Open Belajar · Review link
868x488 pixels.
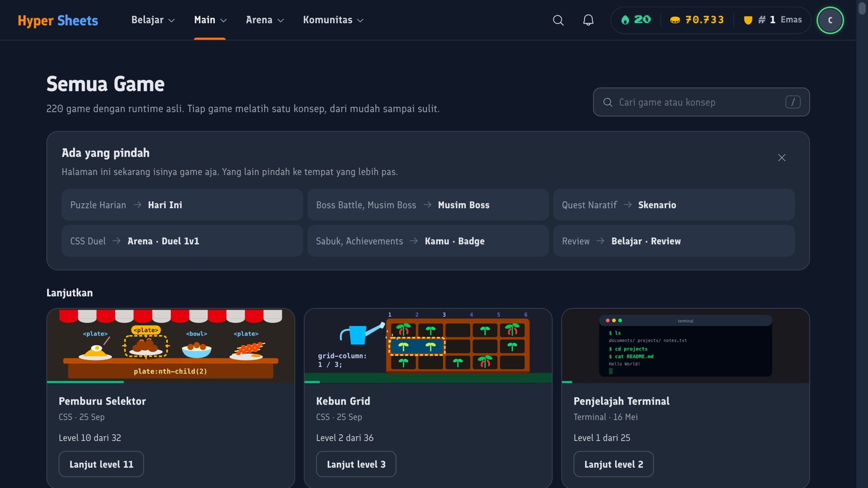click(674, 241)
